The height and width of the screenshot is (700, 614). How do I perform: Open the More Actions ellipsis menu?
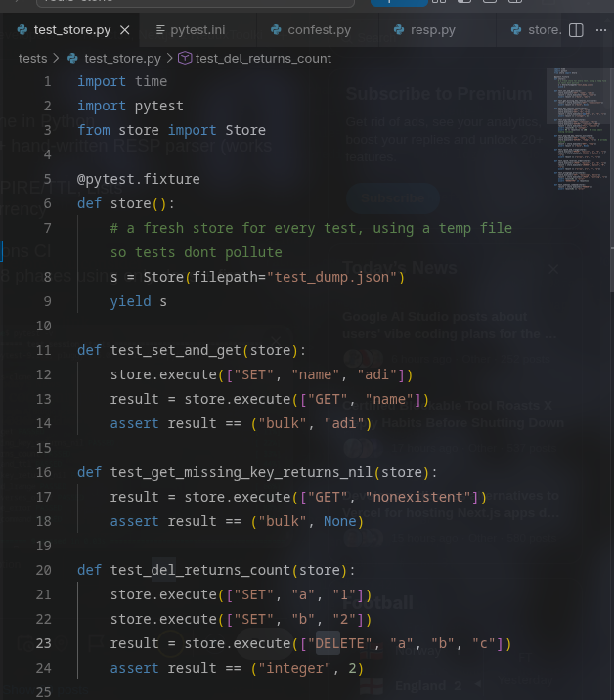[x=601, y=30]
